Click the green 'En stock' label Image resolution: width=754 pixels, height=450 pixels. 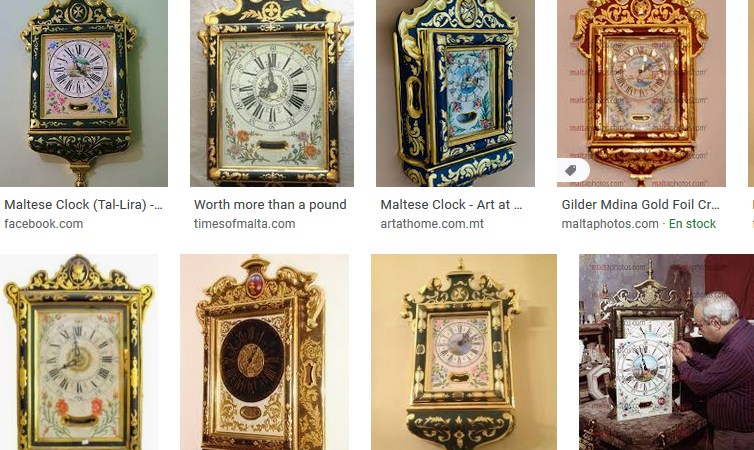[692, 224]
